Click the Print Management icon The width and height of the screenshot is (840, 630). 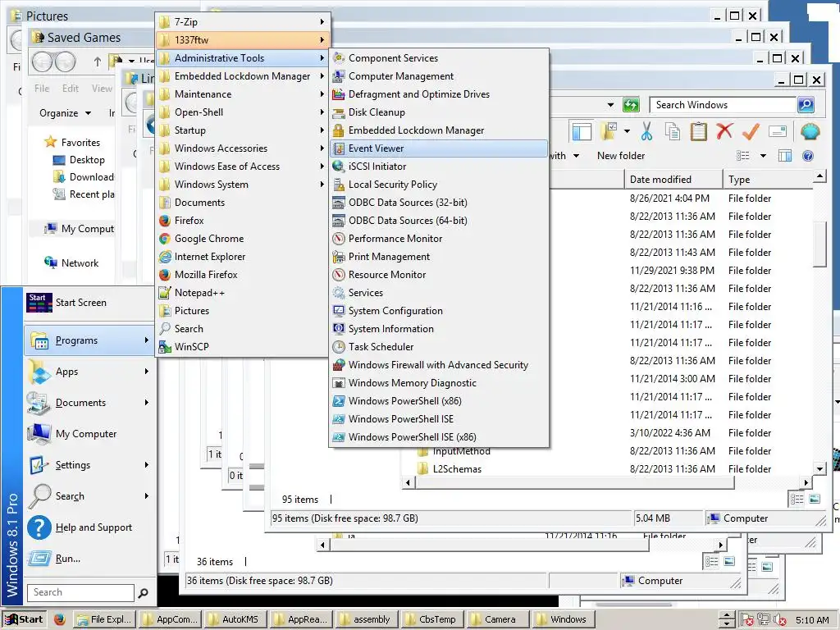(x=338, y=257)
